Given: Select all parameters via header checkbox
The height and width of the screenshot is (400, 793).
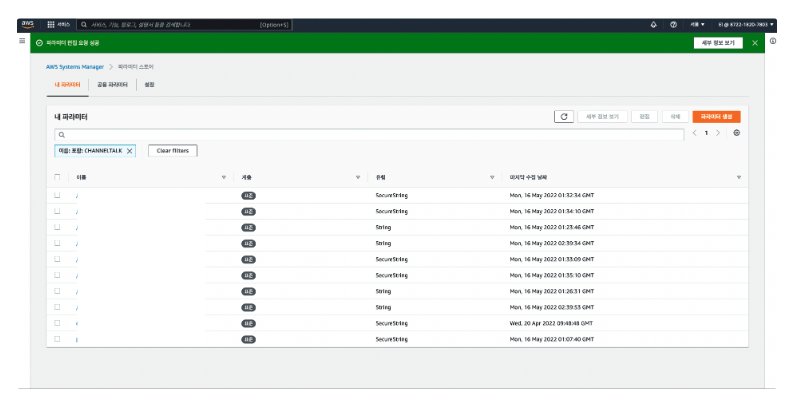Looking at the screenshot, I should (x=57, y=177).
